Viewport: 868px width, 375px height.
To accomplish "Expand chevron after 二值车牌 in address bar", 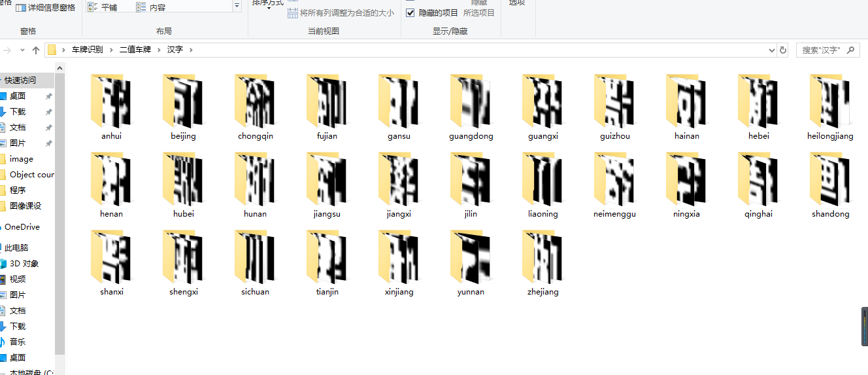I will pyautogui.click(x=159, y=50).
